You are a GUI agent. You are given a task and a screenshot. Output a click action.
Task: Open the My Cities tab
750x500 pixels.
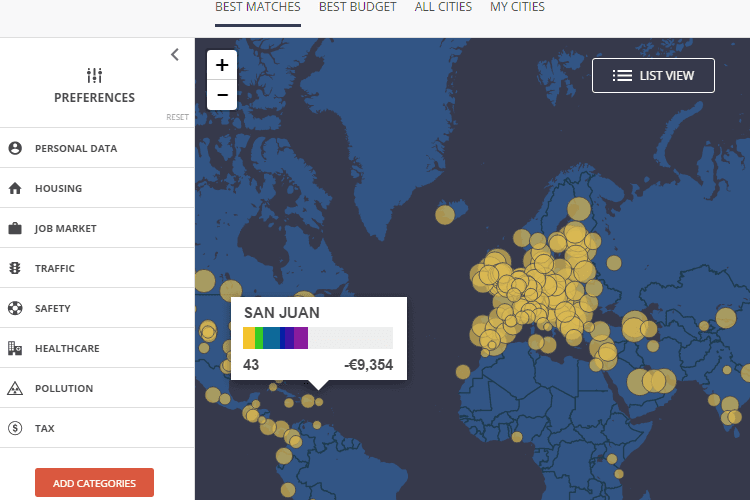tap(517, 7)
